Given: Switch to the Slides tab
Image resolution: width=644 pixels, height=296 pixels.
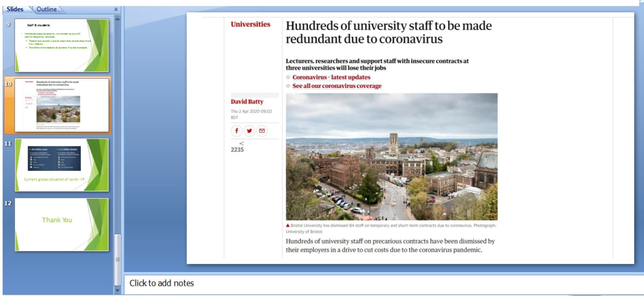Looking at the screenshot, I should [x=15, y=9].
